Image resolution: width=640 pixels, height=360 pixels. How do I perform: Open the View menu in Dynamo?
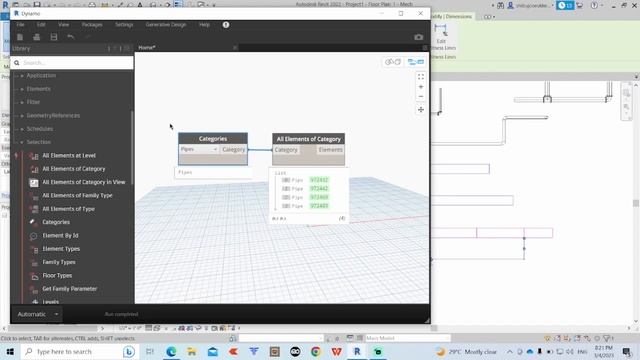click(63, 25)
